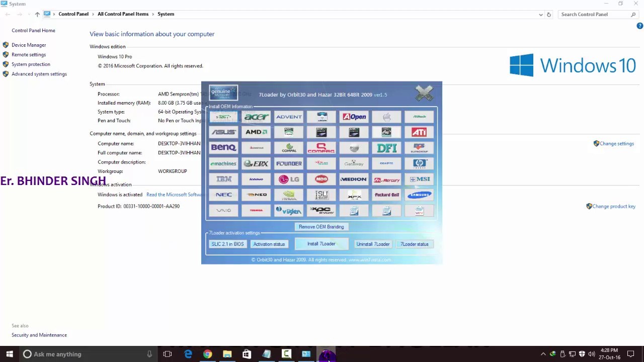Screen dimensions: 644x362
Task: Expand the address bar history dropdown
Action: (541, 15)
